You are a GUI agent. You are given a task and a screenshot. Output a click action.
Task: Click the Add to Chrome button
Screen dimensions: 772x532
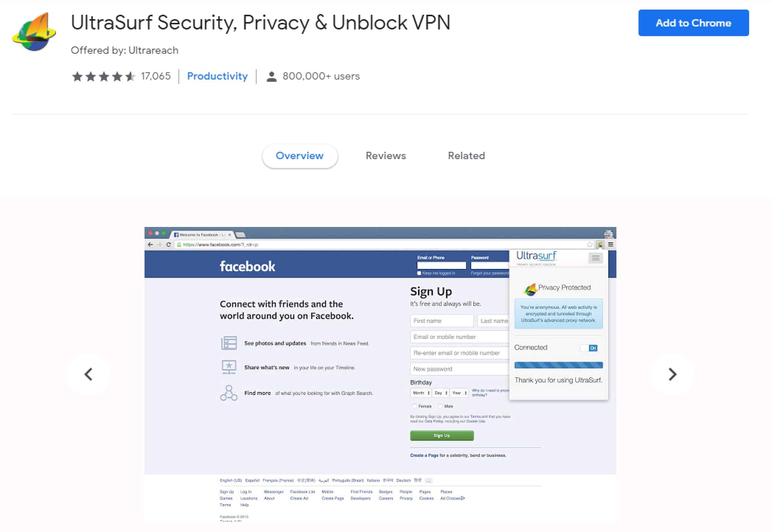pos(693,23)
